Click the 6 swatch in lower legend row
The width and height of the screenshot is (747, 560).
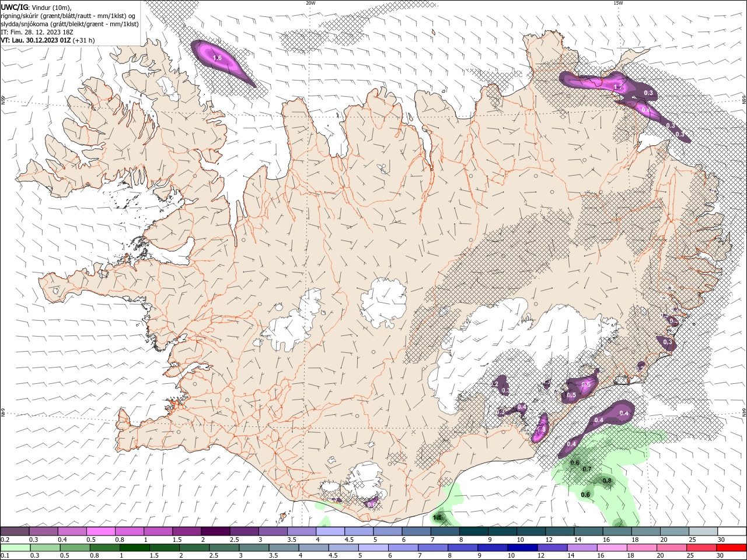pos(404,548)
